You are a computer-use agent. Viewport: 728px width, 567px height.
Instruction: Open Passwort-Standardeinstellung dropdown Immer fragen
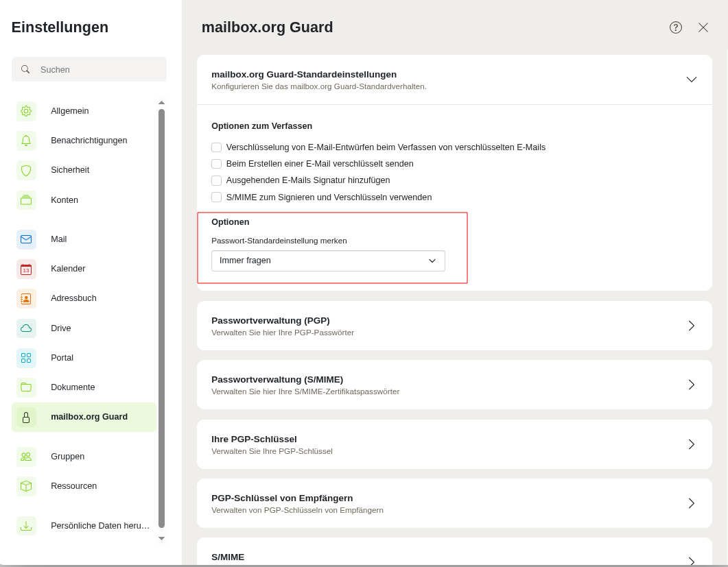point(328,261)
